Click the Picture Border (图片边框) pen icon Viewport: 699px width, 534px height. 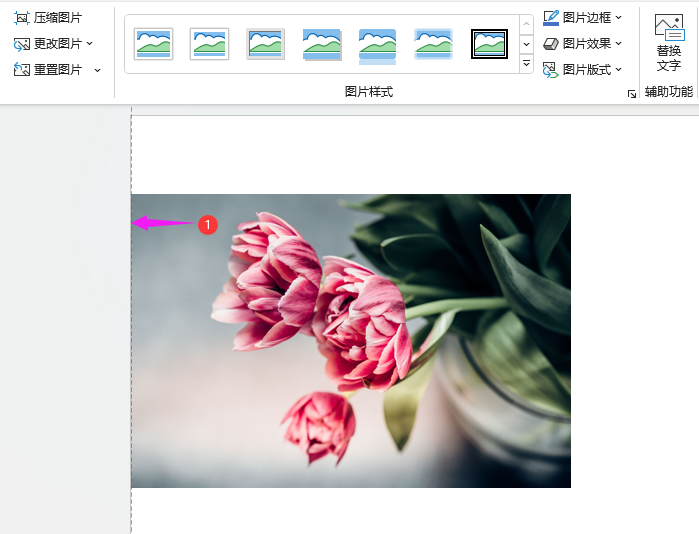click(551, 18)
